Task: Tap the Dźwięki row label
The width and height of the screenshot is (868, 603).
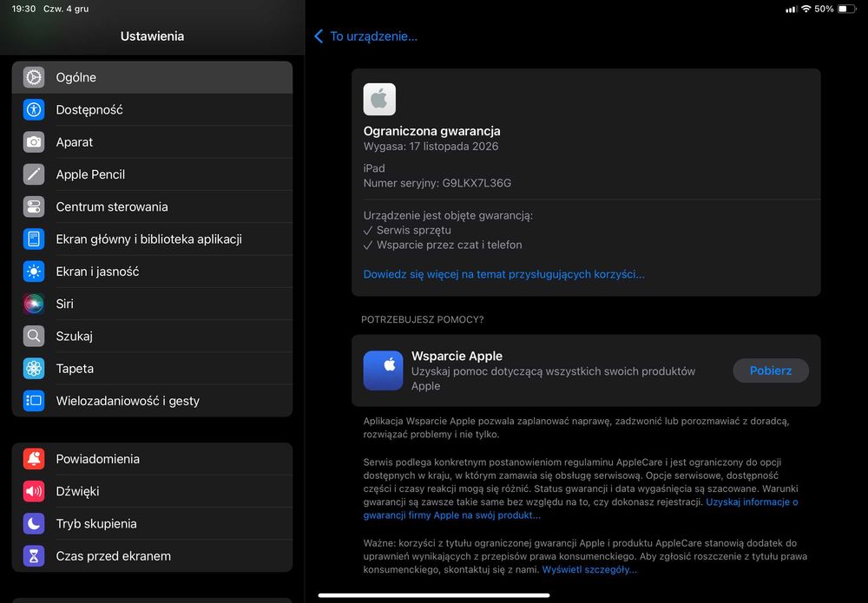Action: click(77, 491)
